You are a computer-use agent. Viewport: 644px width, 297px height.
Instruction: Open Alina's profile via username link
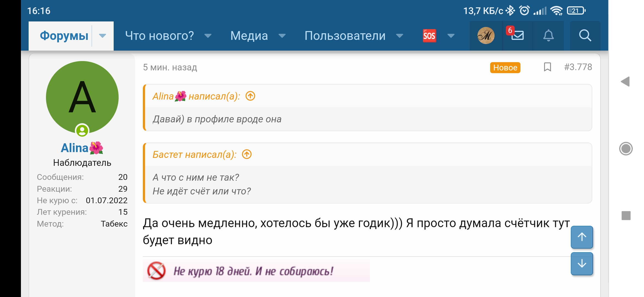point(75,148)
